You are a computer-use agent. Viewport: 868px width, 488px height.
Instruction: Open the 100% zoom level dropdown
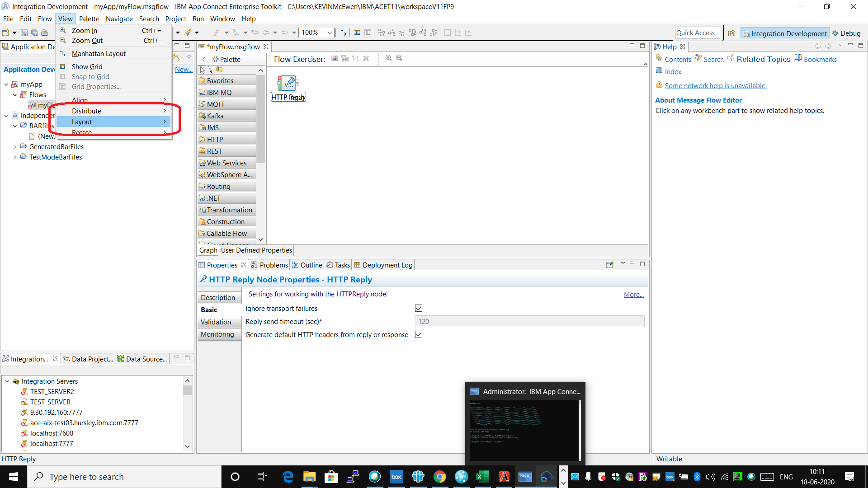(x=330, y=33)
